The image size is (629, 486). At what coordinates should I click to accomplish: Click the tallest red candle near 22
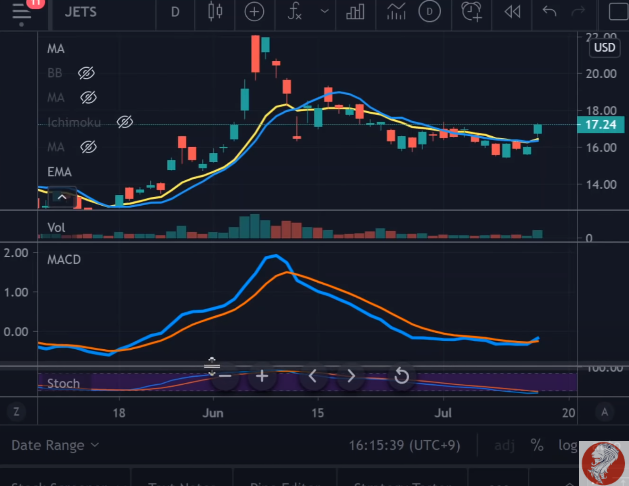pyautogui.click(x=256, y=54)
